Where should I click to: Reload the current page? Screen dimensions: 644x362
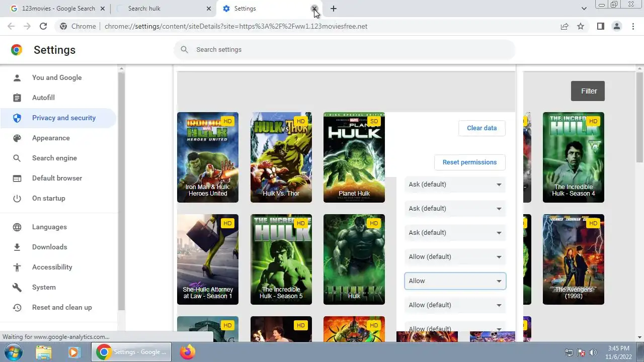coord(43,26)
